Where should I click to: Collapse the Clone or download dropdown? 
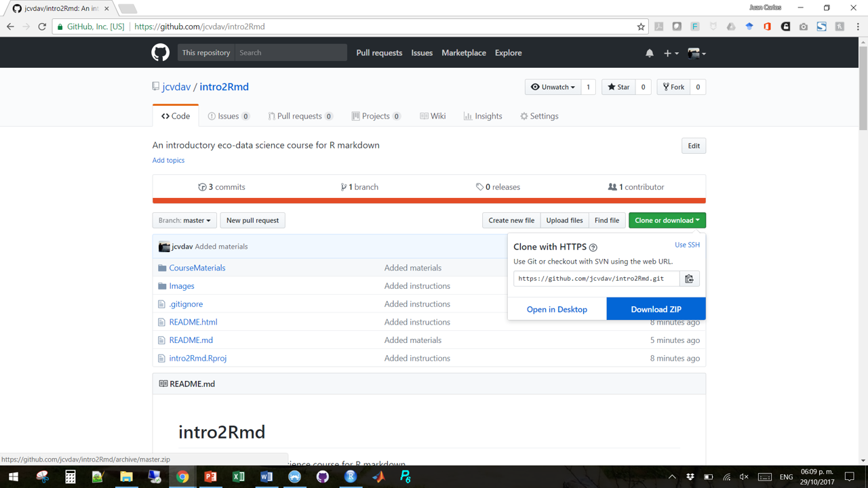pyautogui.click(x=667, y=220)
